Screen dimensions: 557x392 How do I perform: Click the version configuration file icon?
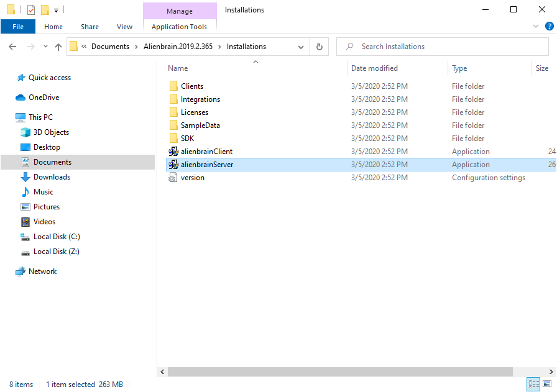[x=173, y=178]
